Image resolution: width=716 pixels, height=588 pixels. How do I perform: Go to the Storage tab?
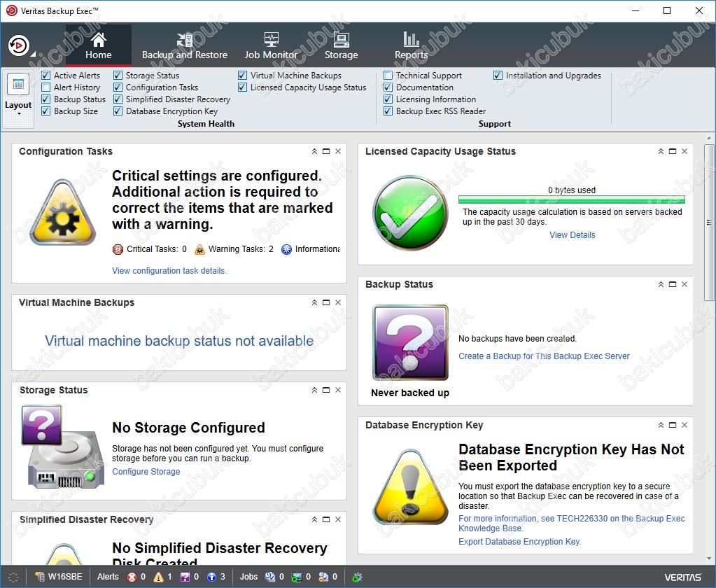click(341, 46)
